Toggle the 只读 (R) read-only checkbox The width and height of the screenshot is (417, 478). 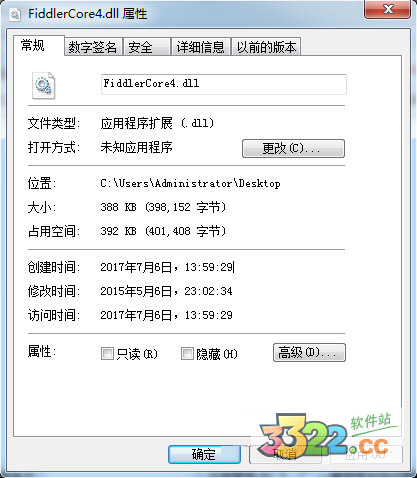(107, 353)
